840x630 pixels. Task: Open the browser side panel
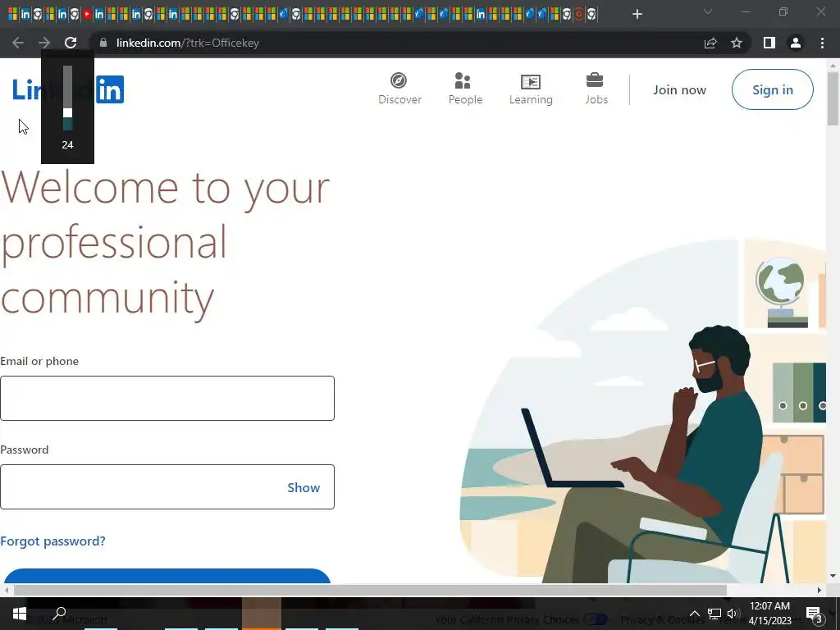tap(769, 43)
